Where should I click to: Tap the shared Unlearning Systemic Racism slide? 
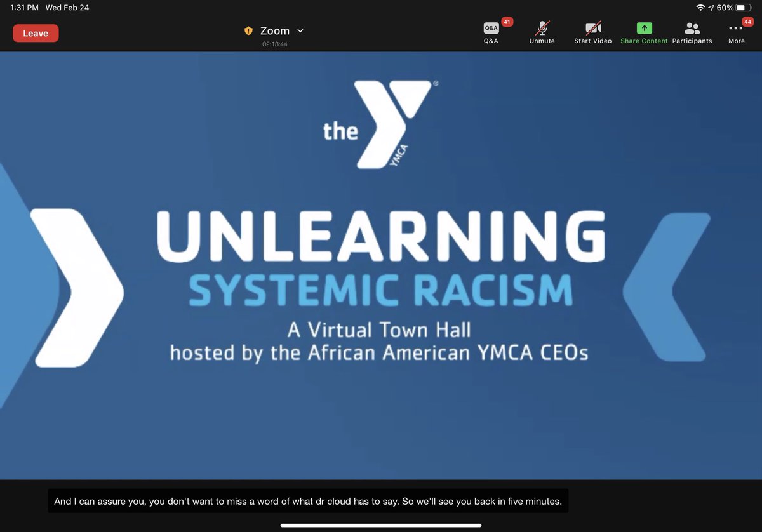(381, 265)
